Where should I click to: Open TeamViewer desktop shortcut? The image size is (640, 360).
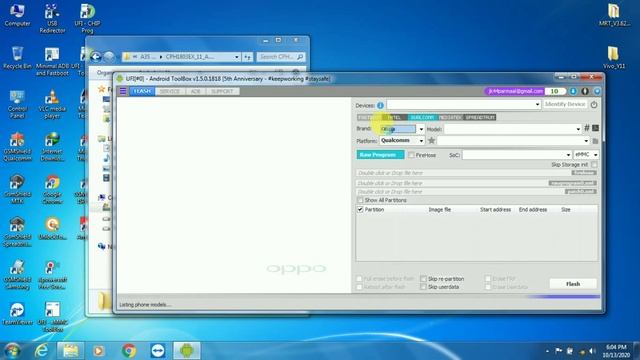pyautogui.click(x=17, y=314)
